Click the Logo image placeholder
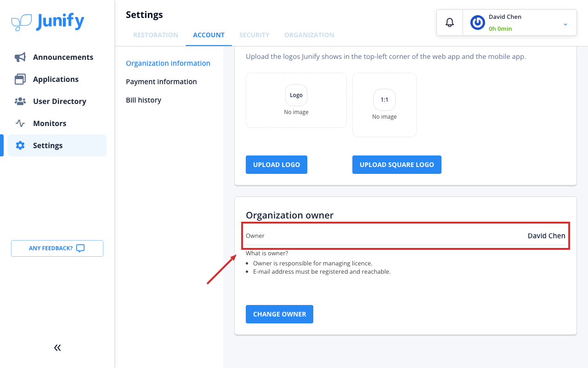Viewport: 588px width, 368px height. (296, 100)
